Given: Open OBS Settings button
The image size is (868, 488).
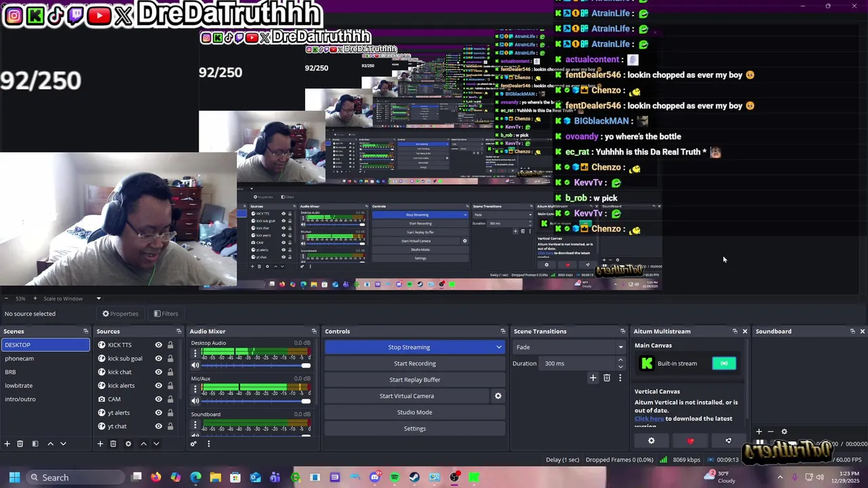Looking at the screenshot, I should (415, 429).
